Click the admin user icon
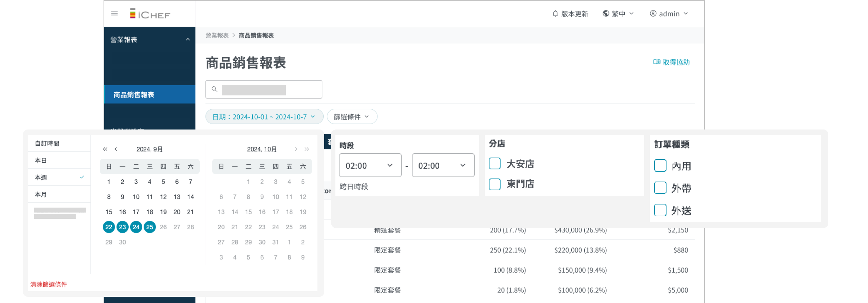 653,13
